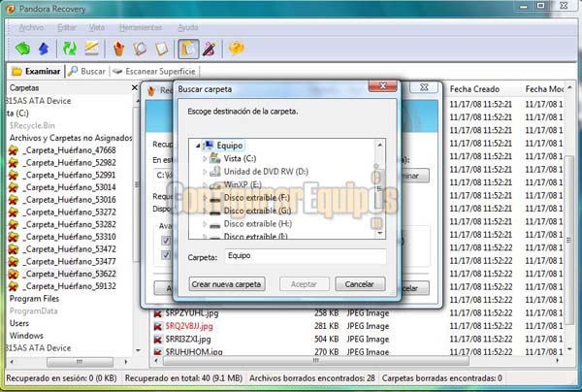Open the Editar menu

(67, 27)
